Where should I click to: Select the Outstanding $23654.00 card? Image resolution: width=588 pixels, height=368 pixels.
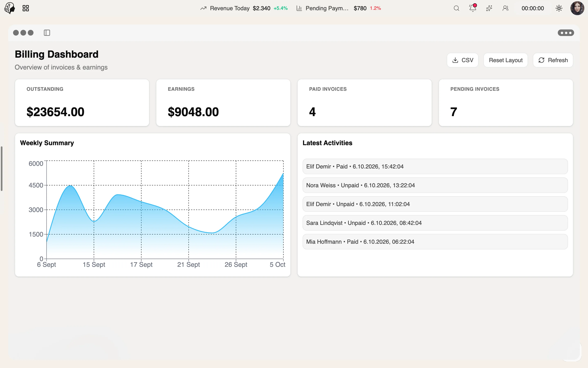pos(82,103)
